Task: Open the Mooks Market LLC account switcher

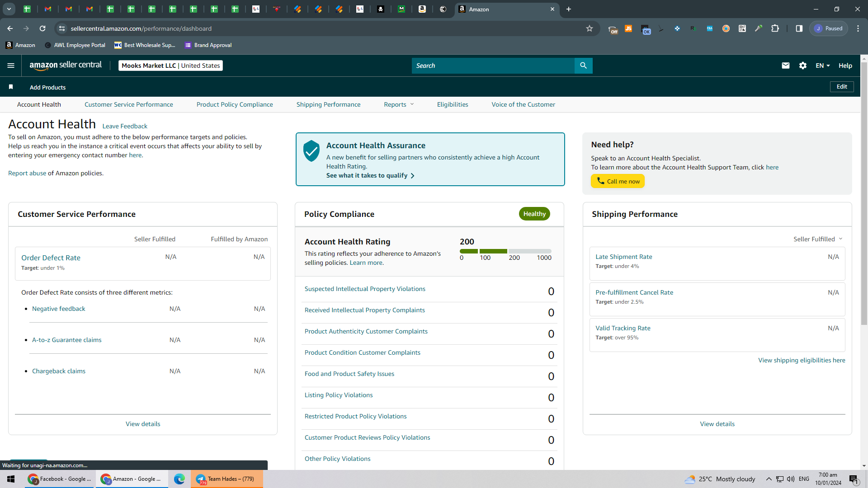Action: pyautogui.click(x=170, y=66)
